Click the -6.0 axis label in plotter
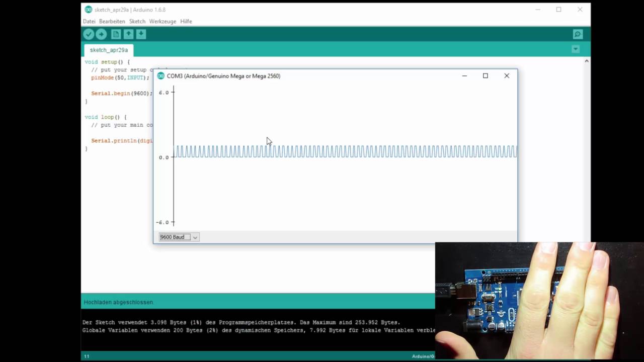 point(163,222)
